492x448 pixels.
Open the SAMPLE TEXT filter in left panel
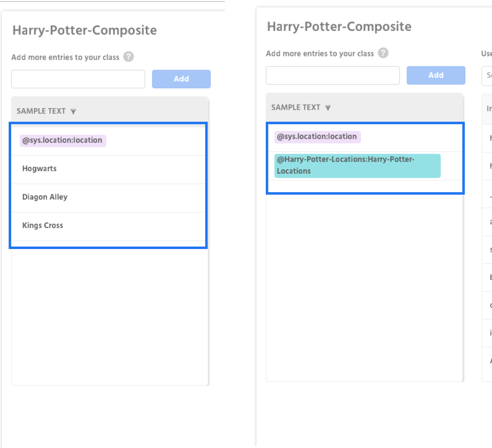point(73,111)
